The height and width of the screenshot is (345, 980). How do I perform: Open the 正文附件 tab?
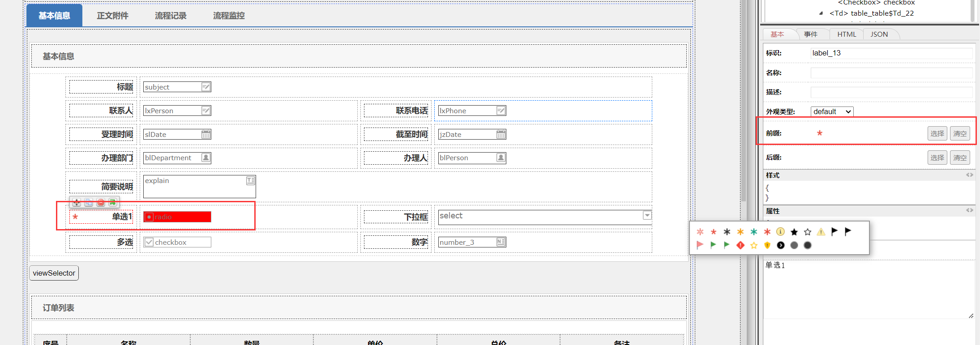113,16
